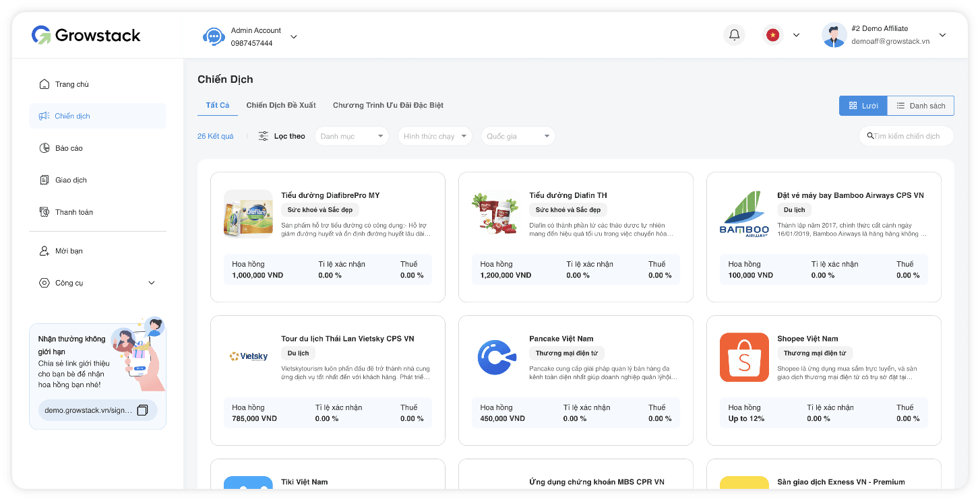Viewport: 980px width, 501px height.
Task: Click the Up to 12% commission value
Action: [746, 419]
